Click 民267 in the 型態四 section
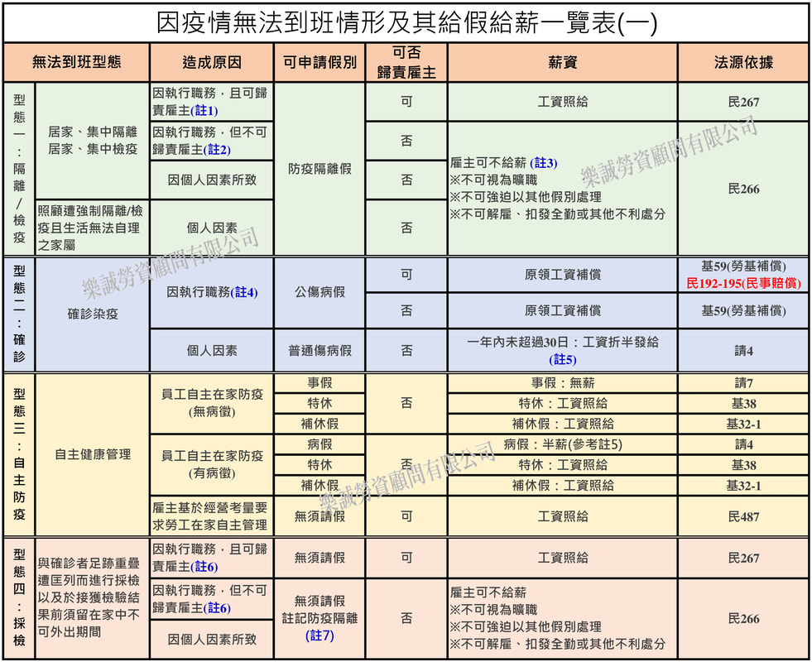Viewport: 812px width, 662px height. (x=743, y=558)
